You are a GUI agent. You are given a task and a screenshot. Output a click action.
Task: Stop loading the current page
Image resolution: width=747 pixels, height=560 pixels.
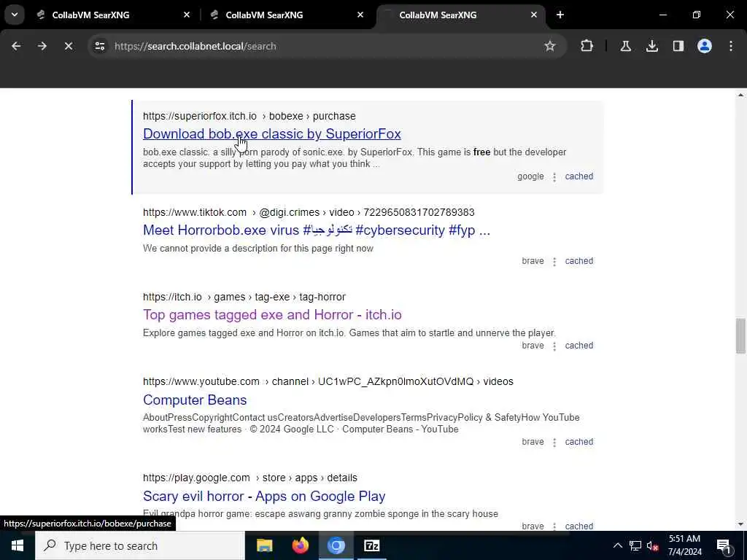68,46
